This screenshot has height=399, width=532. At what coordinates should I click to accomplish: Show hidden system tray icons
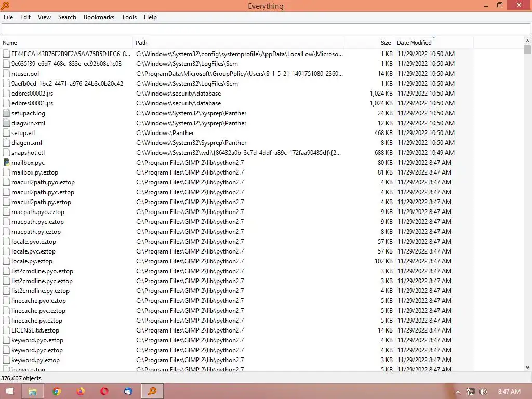point(458,392)
